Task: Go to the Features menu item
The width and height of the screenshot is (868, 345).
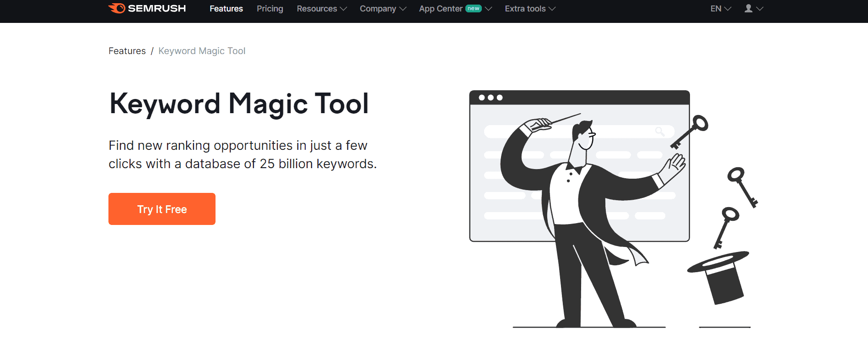Action: tap(226, 9)
